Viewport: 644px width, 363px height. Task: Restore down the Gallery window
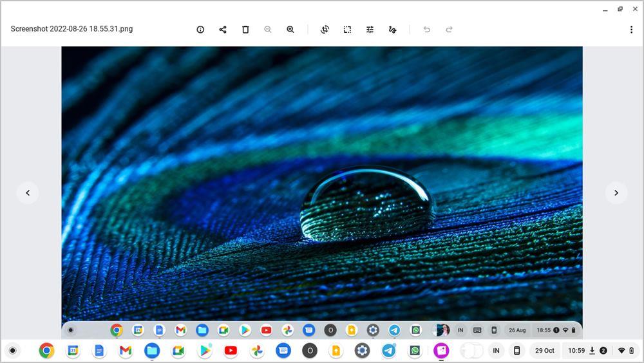(x=620, y=9)
